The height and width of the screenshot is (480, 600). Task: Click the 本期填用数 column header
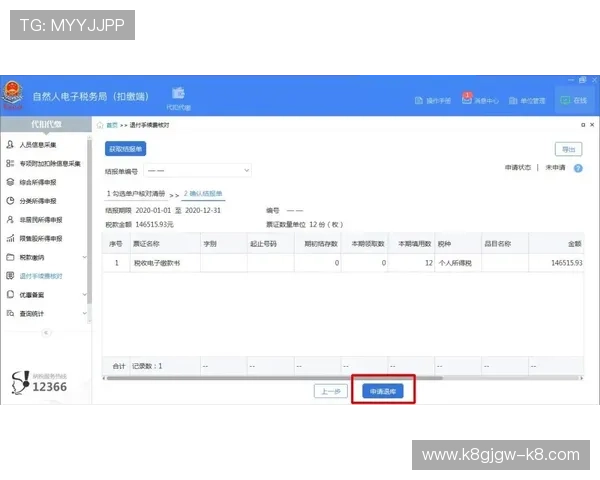pyautogui.click(x=411, y=244)
